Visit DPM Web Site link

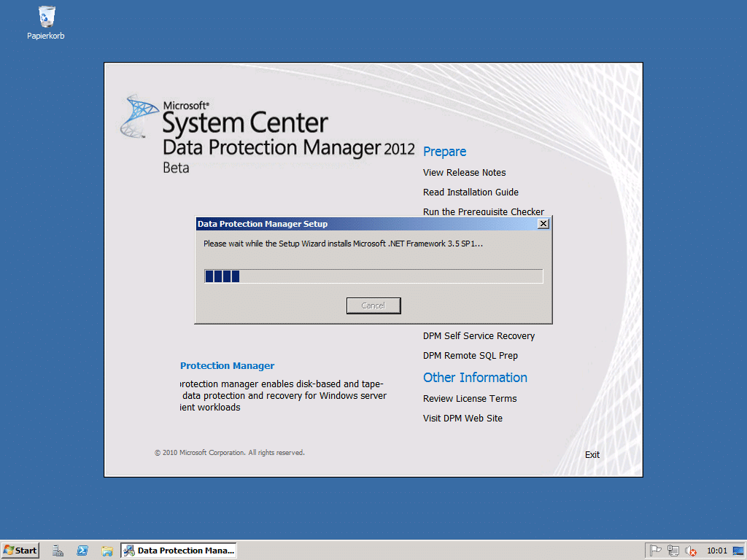coord(462,418)
